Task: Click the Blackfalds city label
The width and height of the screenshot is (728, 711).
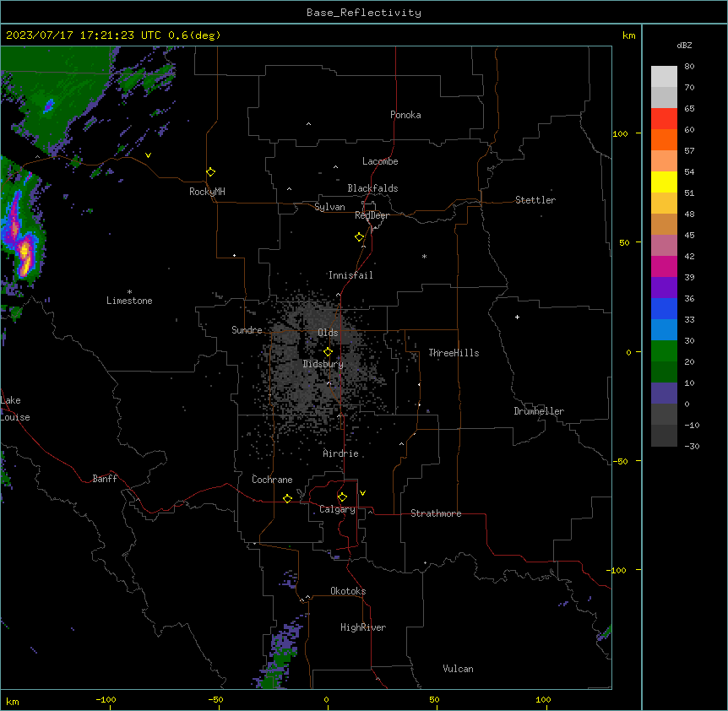Action: pos(372,188)
